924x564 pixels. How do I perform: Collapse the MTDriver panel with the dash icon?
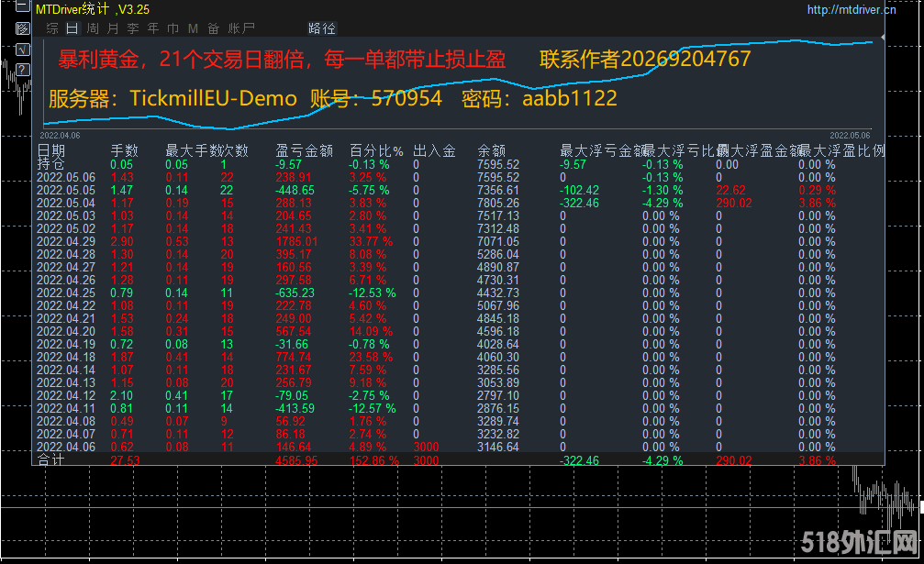tap(22, 6)
